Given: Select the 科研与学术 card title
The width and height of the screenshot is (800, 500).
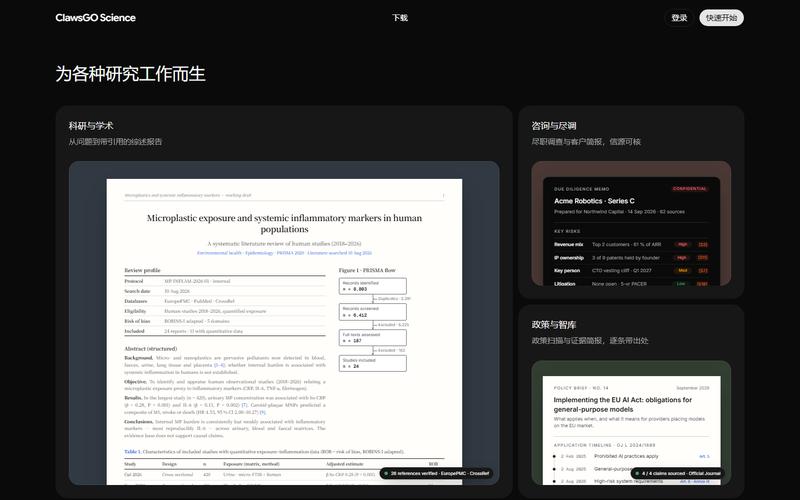Looking at the screenshot, I should pyautogui.click(x=91, y=126).
